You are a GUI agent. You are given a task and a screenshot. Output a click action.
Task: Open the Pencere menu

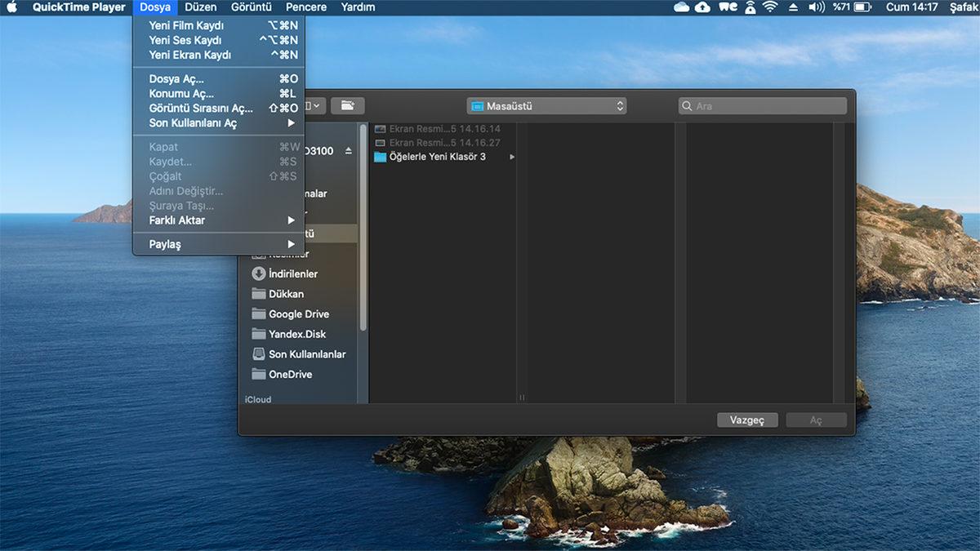305,7
